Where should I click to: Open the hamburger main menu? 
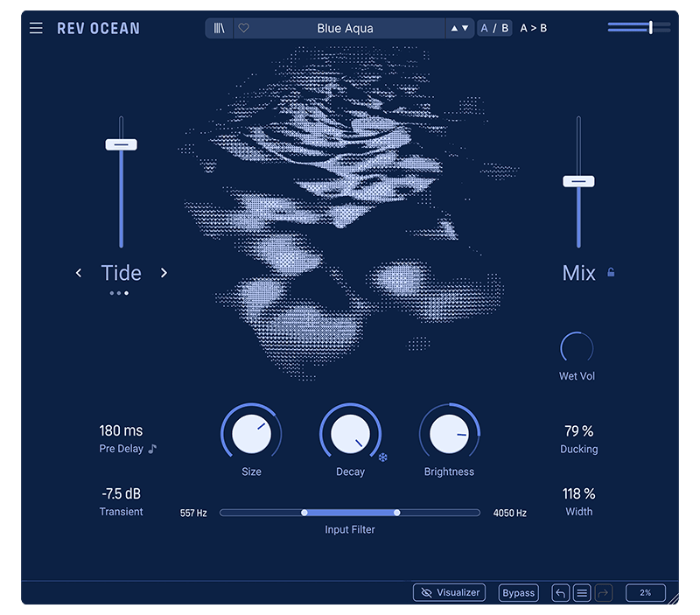pos(36,28)
